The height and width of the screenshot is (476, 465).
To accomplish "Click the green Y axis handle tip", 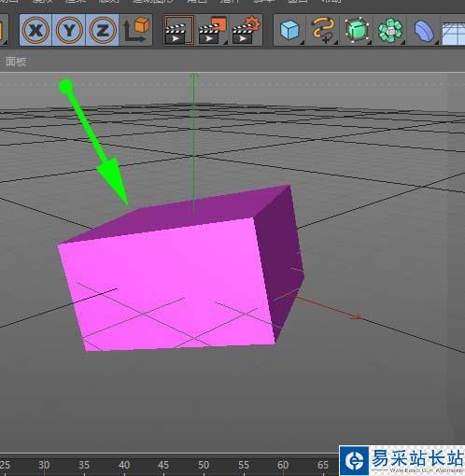I will [x=193, y=77].
